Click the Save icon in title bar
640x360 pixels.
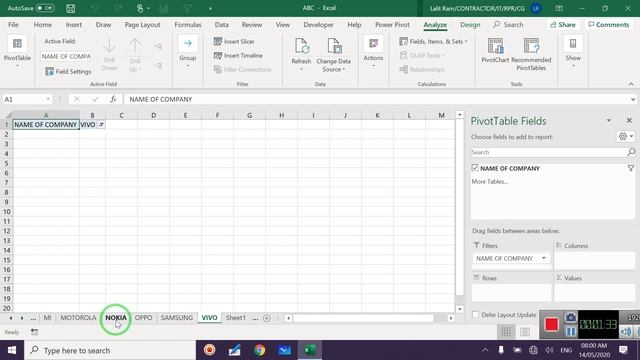coord(71,8)
